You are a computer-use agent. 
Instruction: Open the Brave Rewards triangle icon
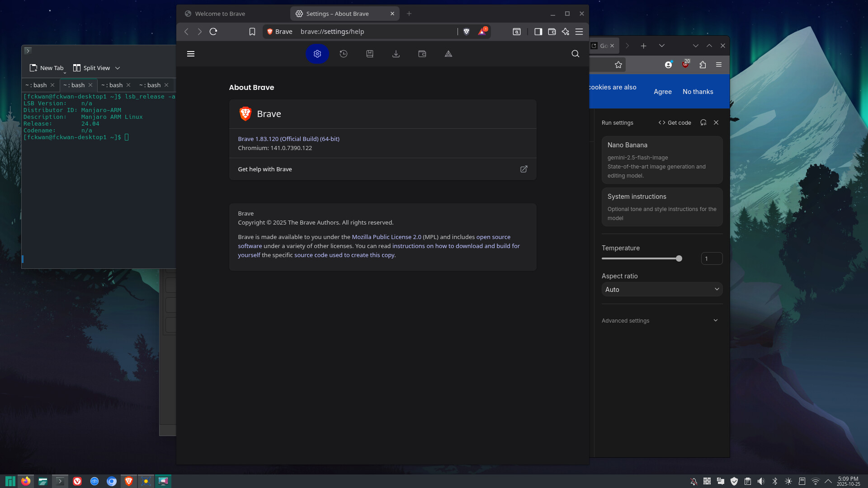click(482, 32)
